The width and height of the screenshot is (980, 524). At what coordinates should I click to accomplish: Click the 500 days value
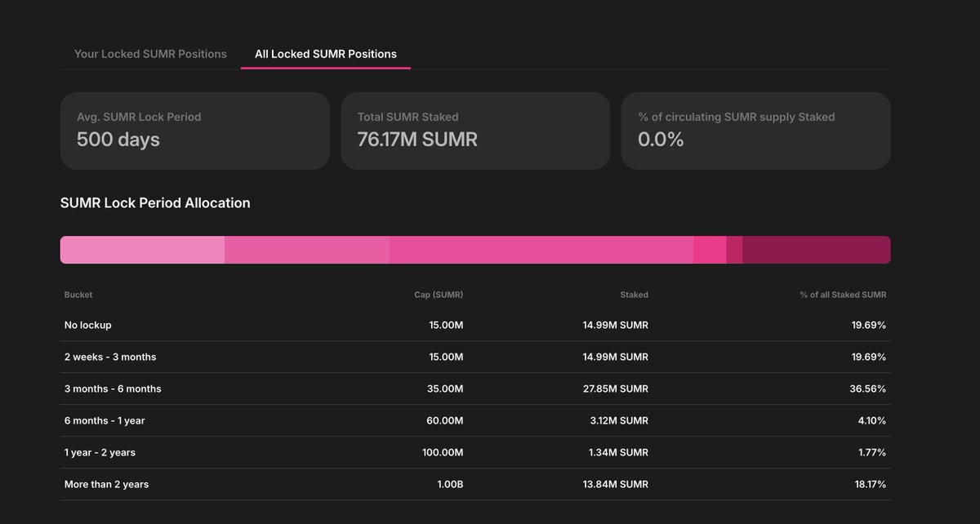[x=118, y=140]
